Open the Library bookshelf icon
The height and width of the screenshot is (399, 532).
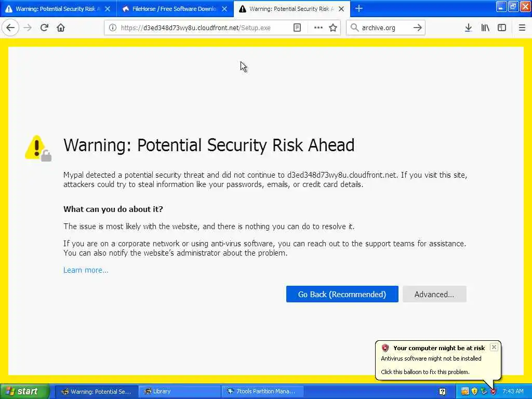pos(485,28)
